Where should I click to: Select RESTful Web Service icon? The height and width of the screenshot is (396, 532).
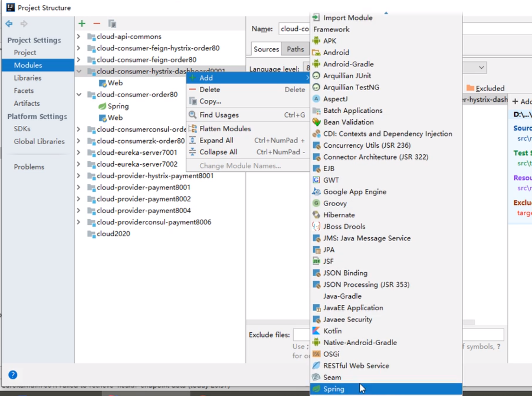(316, 366)
